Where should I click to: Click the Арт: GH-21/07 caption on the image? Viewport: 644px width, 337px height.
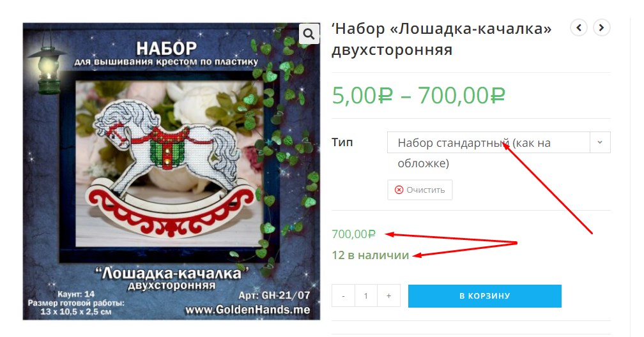[274, 296]
